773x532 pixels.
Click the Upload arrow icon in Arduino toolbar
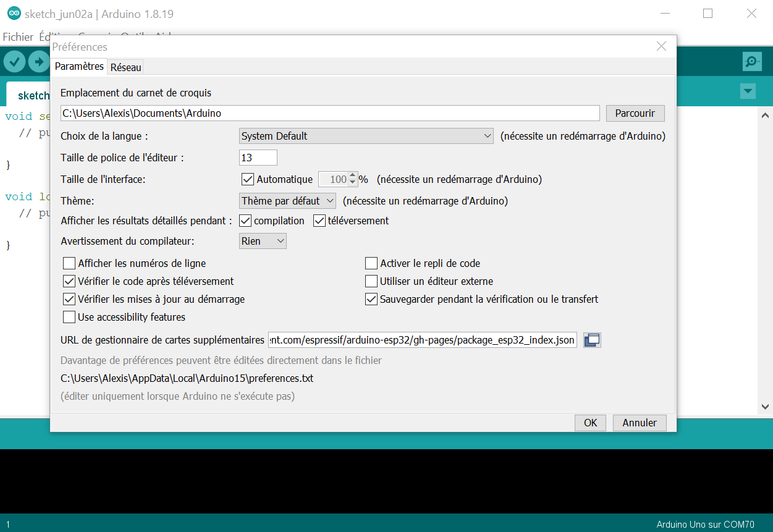click(x=39, y=62)
